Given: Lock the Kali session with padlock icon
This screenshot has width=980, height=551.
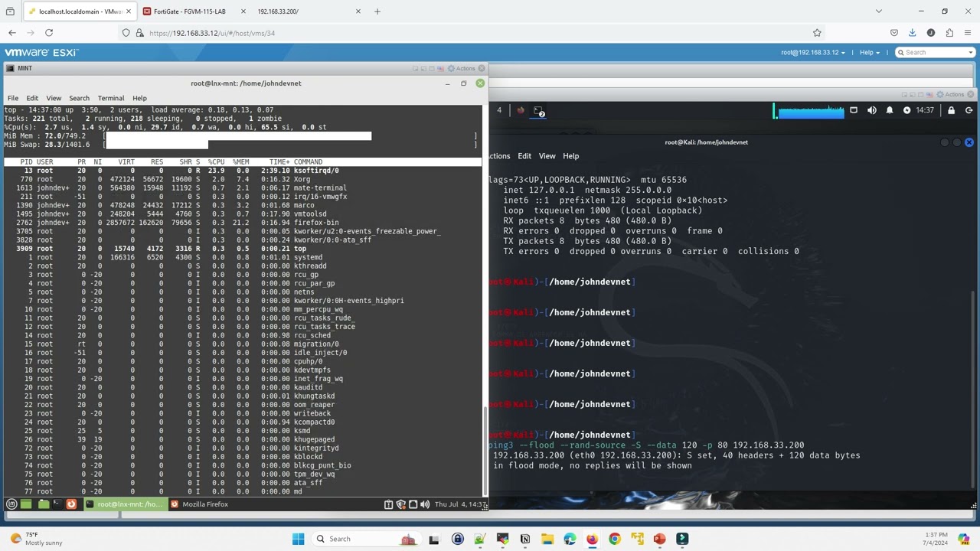Looking at the screenshot, I should pos(951,110).
